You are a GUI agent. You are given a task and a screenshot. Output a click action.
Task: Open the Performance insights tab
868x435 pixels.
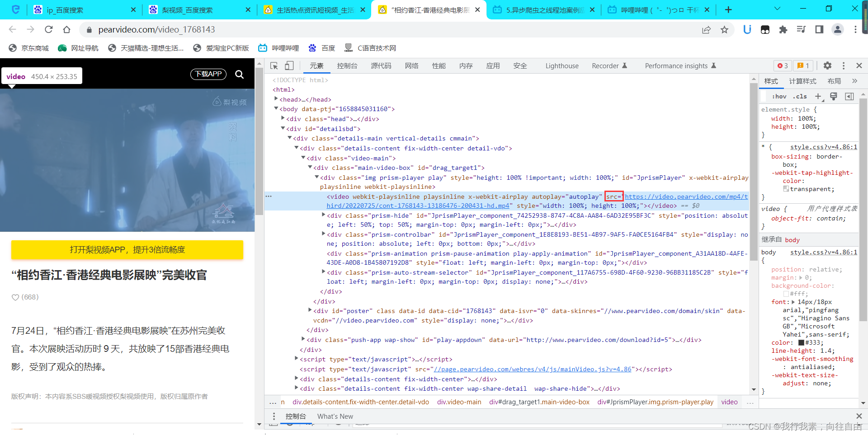click(x=680, y=66)
